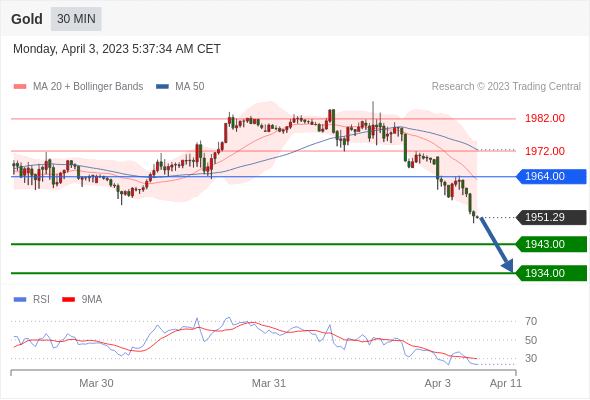Click the RSI 70 level label
590x400 pixels.
pos(531,321)
